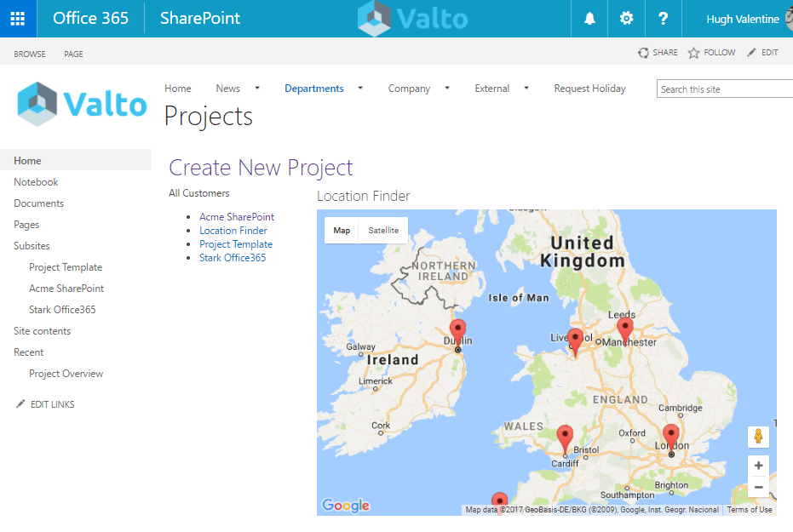Expand the Departments dropdown menu

coord(359,88)
